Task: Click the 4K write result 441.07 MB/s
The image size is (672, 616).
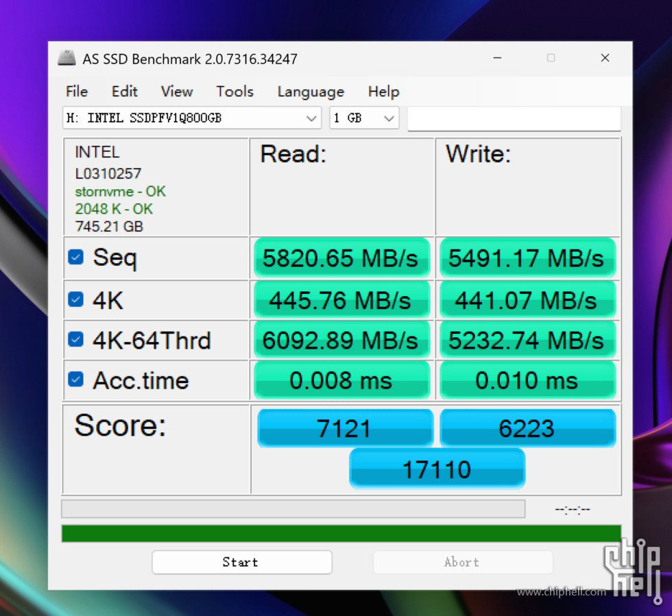Action: pyautogui.click(x=527, y=300)
